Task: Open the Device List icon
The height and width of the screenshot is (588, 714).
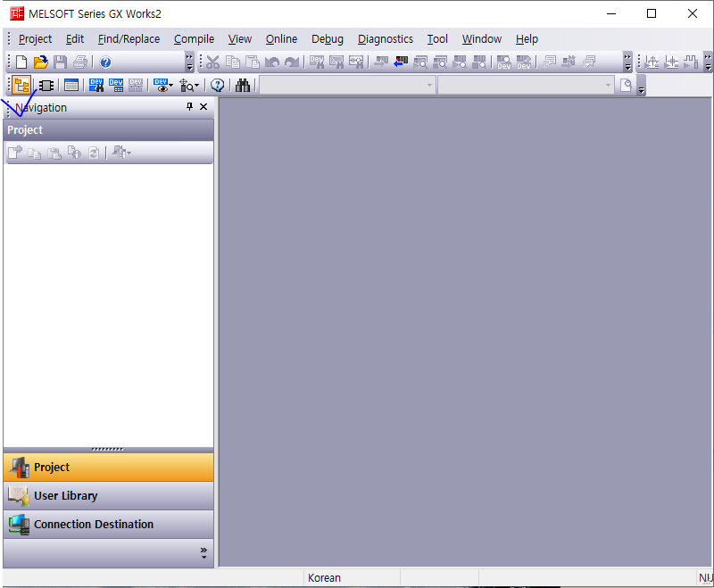Action: (116, 85)
